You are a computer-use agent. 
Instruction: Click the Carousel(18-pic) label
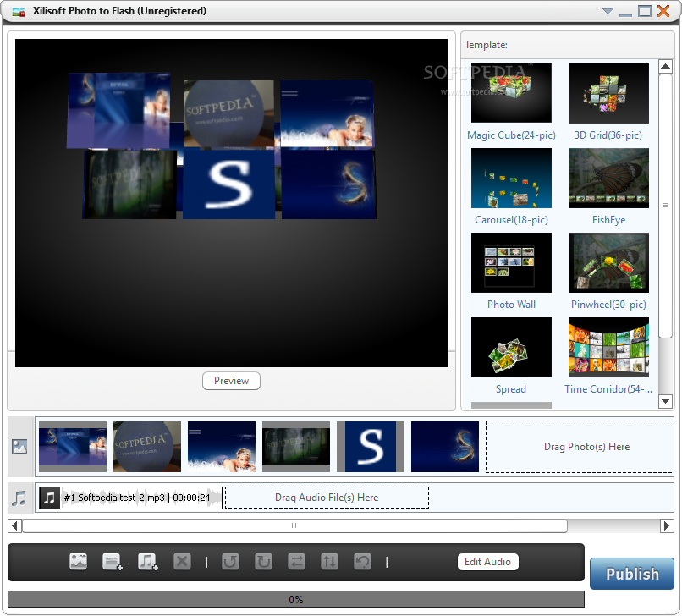(511, 220)
